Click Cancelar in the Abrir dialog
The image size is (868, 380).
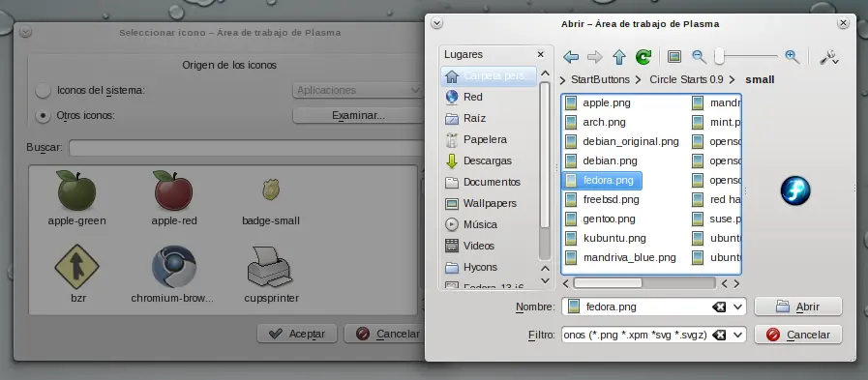797,335
